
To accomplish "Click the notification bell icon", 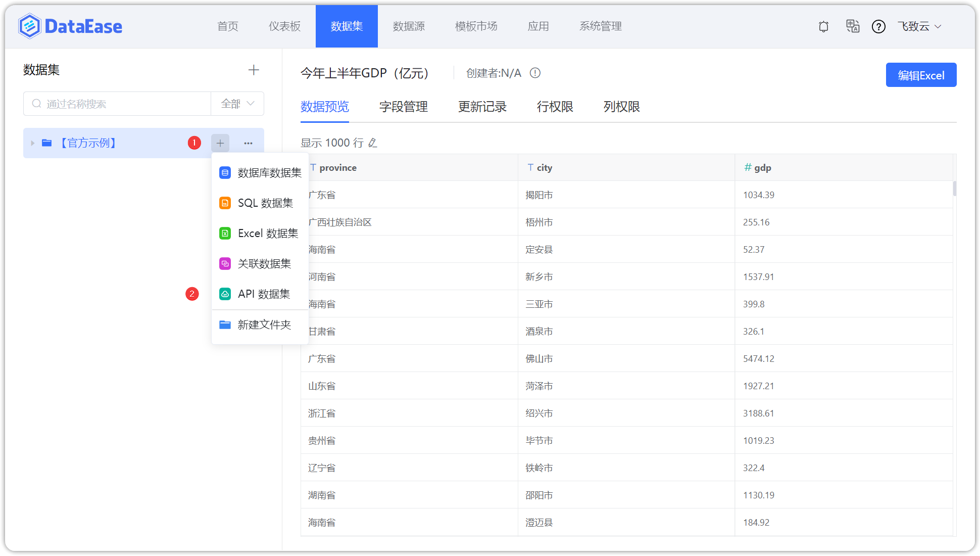I will (x=823, y=26).
